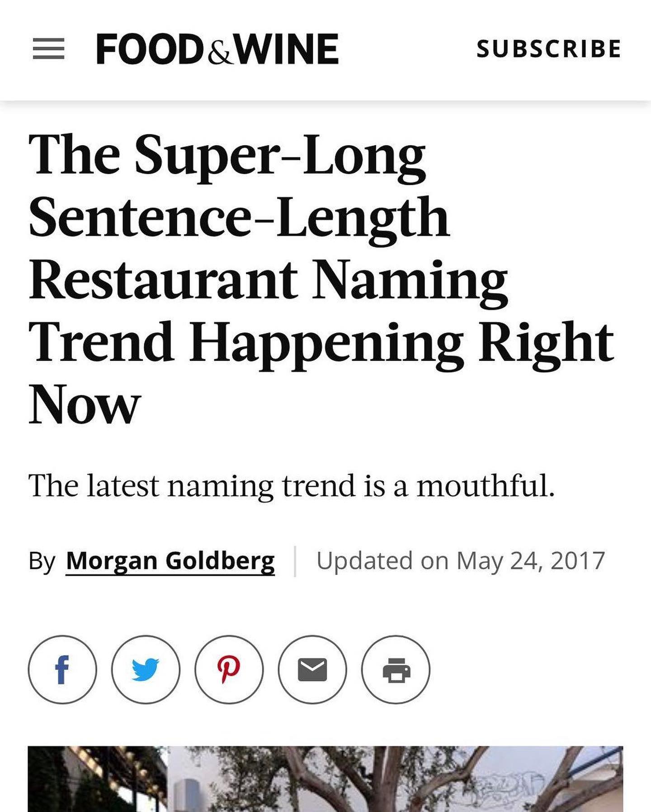Click the word "Now" ending the headline
The width and height of the screenshot is (651, 812).
[85, 404]
